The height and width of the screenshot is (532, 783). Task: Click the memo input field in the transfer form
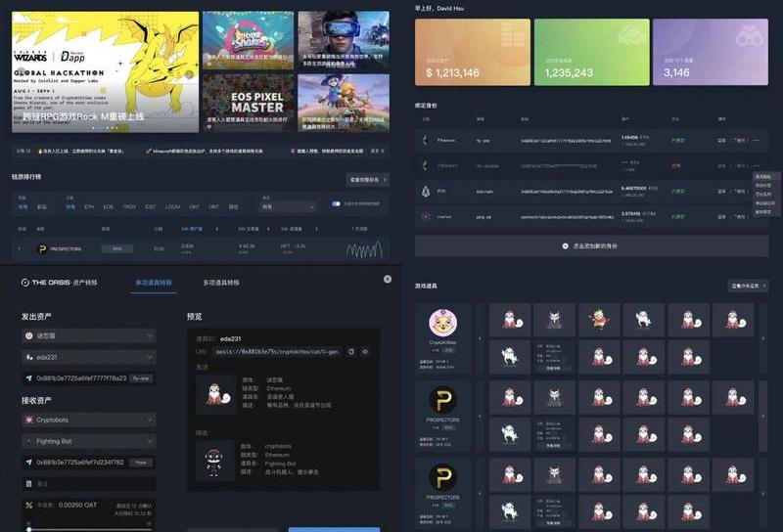click(x=89, y=483)
